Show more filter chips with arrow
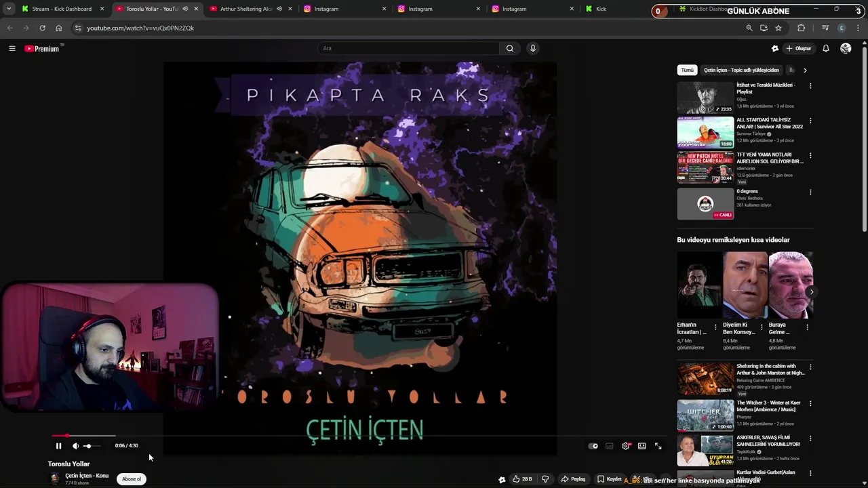868x488 pixels. 805,70
